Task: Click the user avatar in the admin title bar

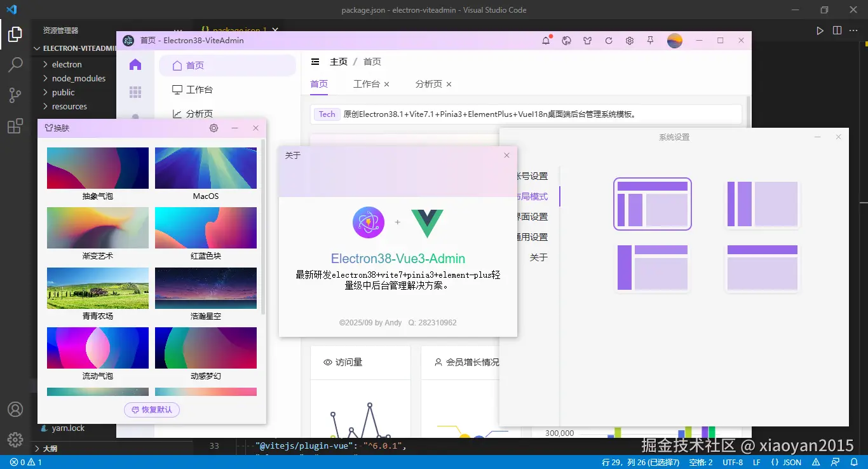Action: click(x=675, y=40)
